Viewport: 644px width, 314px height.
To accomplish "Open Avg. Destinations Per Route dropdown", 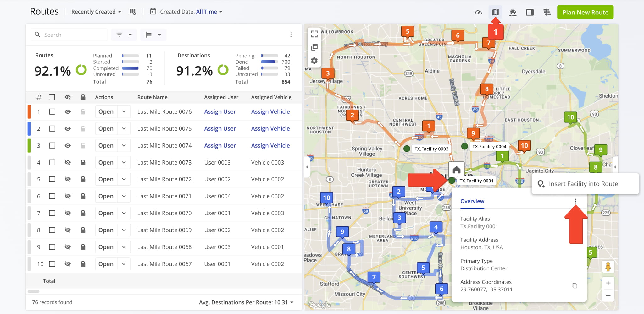I will [x=246, y=302].
